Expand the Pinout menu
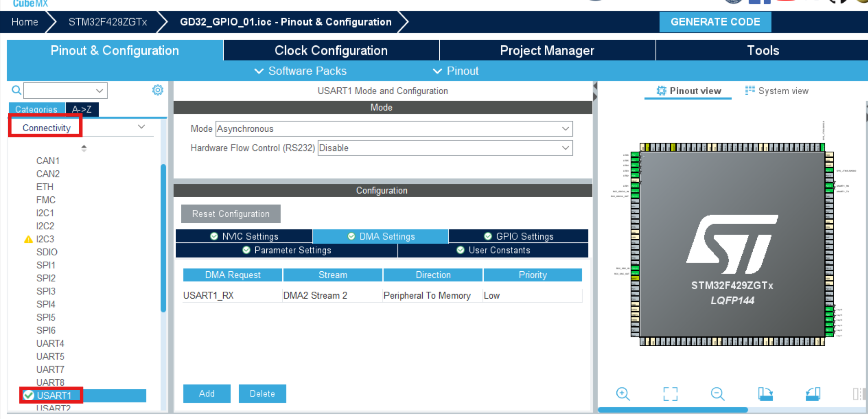 [455, 71]
